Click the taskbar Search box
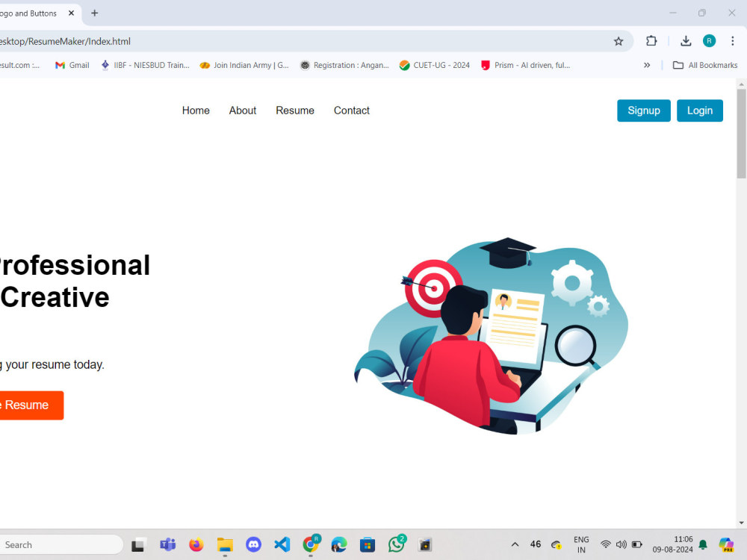The width and height of the screenshot is (747, 560). 60,545
